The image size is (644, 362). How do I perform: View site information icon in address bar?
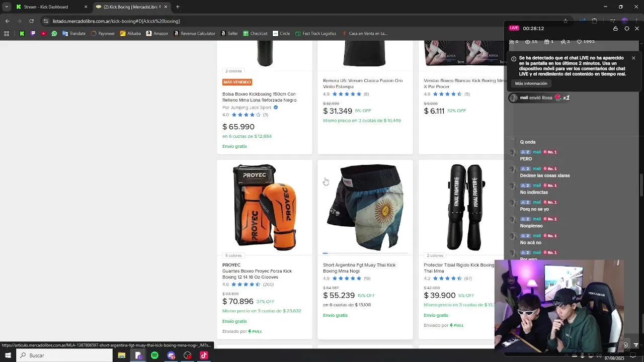46,21
